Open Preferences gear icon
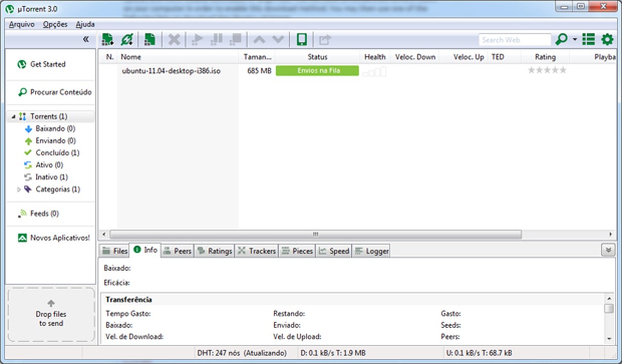 click(607, 39)
